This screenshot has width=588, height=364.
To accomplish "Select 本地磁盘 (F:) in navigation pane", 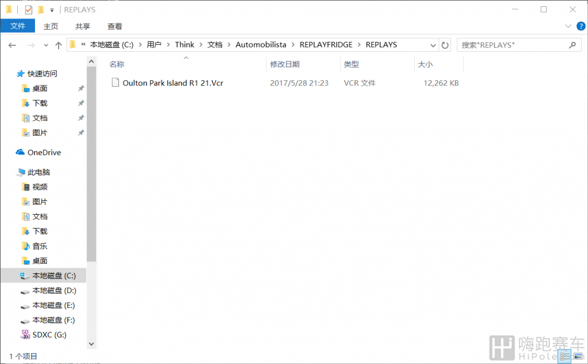I will pyautogui.click(x=53, y=320).
